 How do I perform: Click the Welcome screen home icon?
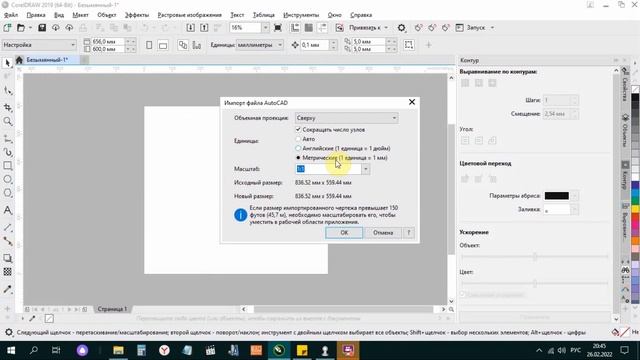pos(19,60)
